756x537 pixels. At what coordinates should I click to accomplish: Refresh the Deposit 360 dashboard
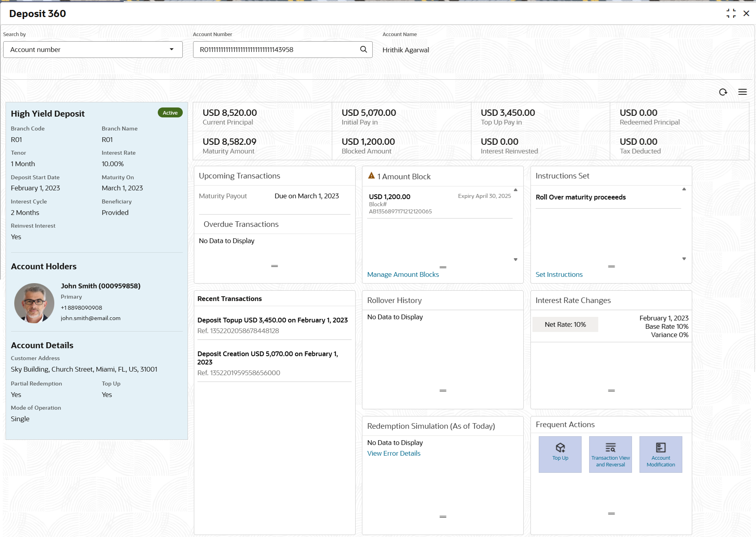(x=723, y=92)
